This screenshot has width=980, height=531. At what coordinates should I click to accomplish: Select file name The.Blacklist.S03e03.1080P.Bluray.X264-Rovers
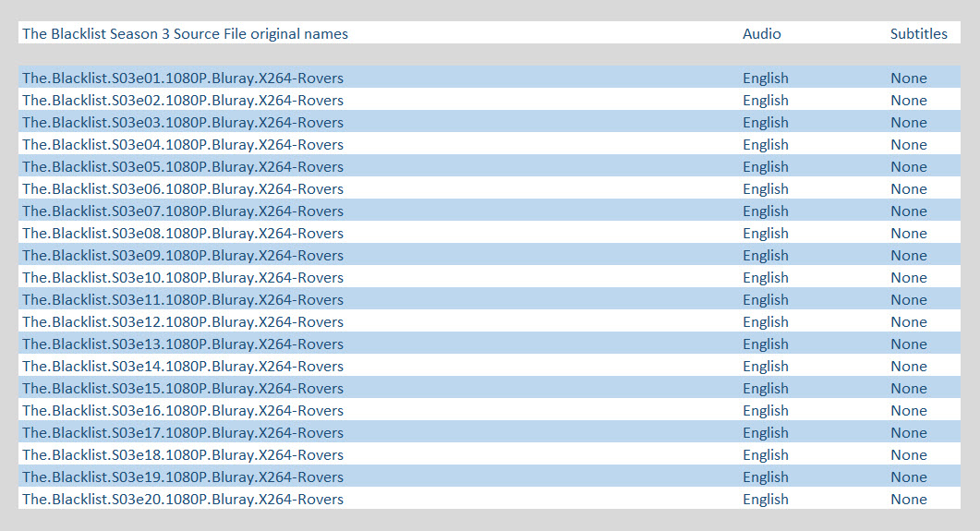tap(183, 123)
